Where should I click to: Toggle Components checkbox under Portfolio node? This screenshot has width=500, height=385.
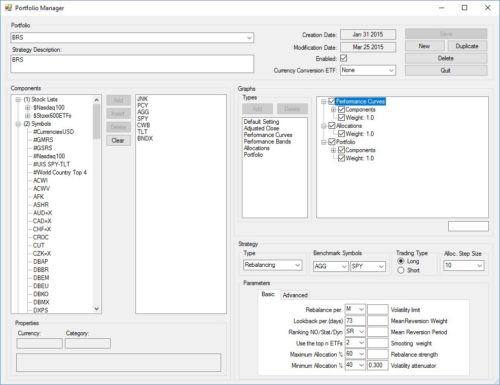[x=341, y=150]
